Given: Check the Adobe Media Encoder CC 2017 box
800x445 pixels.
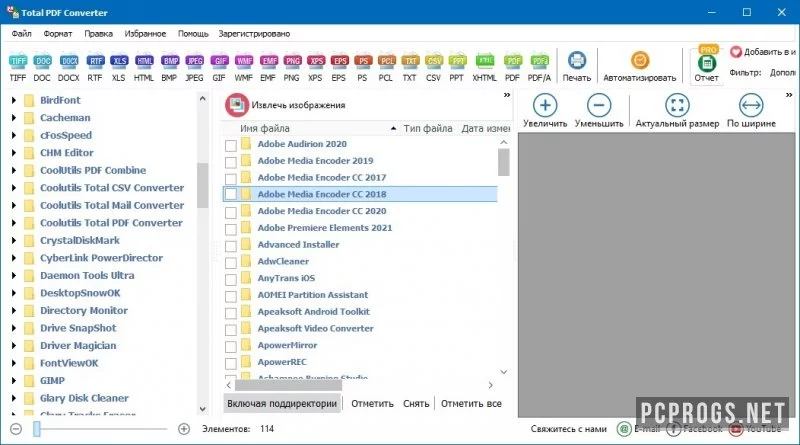Looking at the screenshot, I should [x=231, y=179].
